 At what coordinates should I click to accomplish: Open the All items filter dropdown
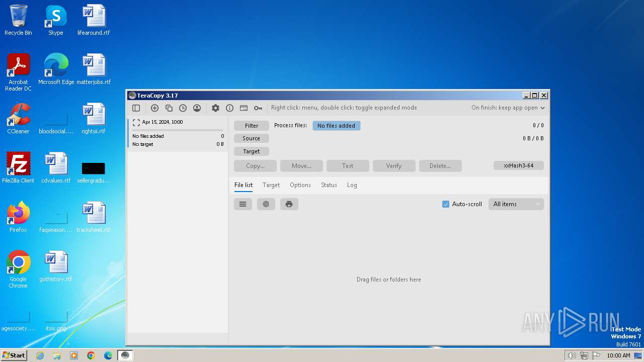(x=516, y=204)
